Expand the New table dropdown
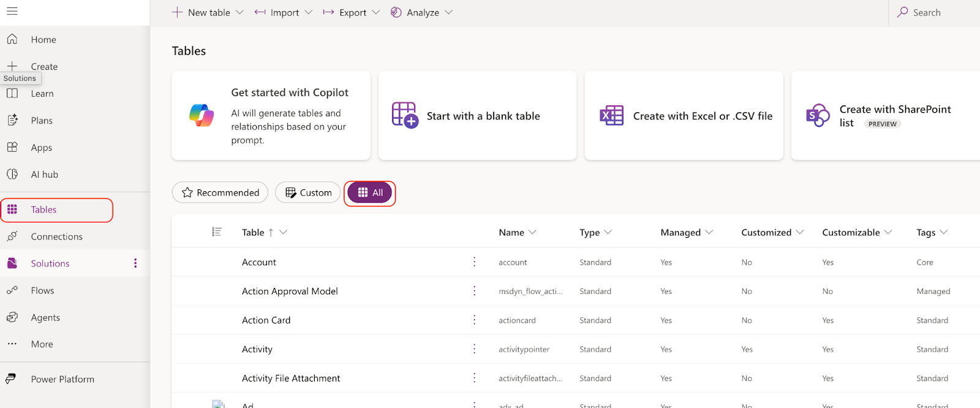 [239, 12]
